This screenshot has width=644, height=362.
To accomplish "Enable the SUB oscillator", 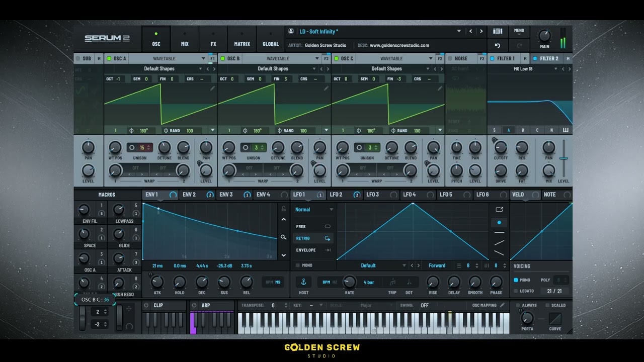I will click(78, 58).
